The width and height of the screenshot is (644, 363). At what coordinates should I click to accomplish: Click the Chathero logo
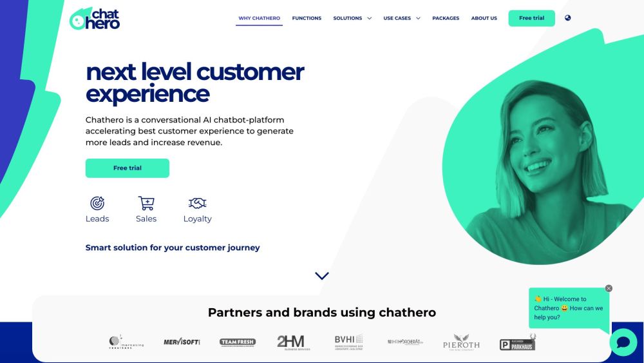click(x=95, y=19)
